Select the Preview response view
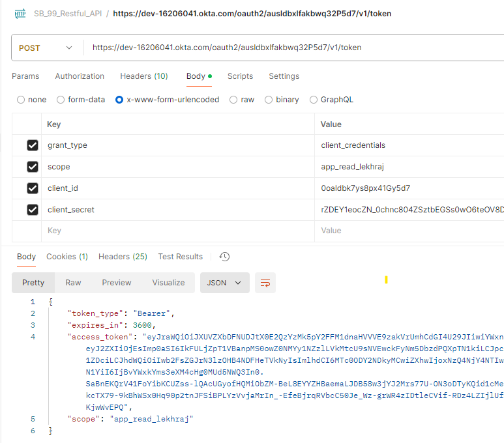 pos(117,283)
